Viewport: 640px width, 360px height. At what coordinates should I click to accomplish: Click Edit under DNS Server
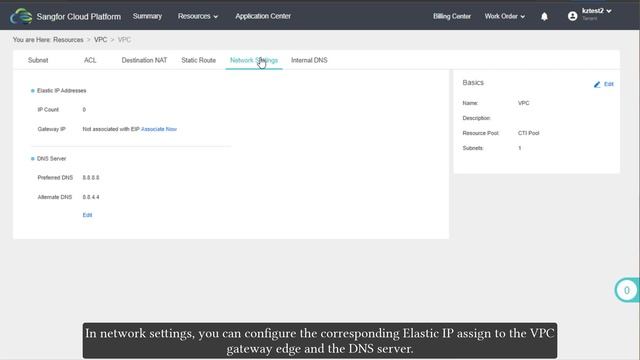(x=87, y=215)
